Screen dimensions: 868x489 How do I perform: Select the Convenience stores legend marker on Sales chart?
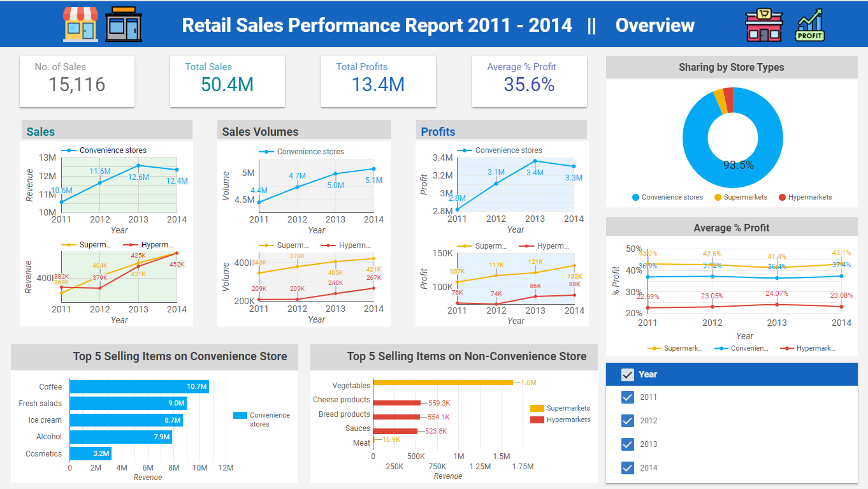point(70,150)
